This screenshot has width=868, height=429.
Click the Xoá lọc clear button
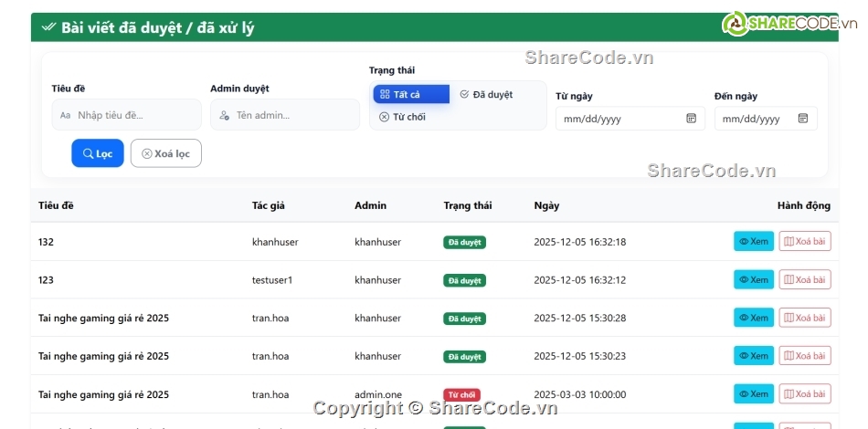[x=166, y=153]
